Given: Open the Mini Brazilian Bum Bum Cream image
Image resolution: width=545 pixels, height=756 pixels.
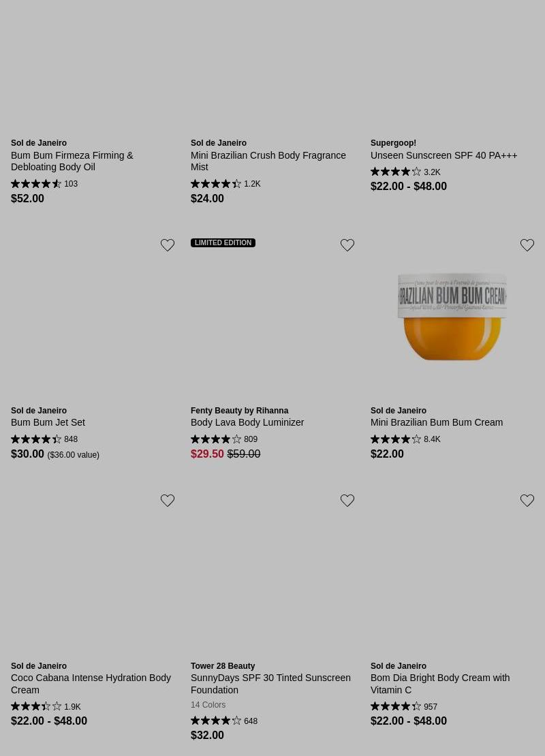Looking at the screenshot, I should 452,317.
